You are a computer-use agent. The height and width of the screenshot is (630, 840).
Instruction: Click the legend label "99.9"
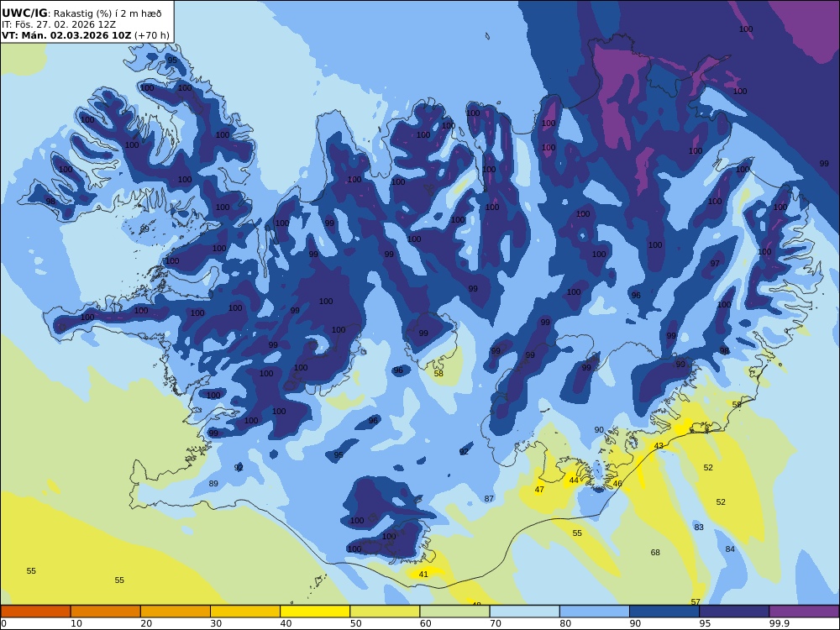tap(779, 623)
